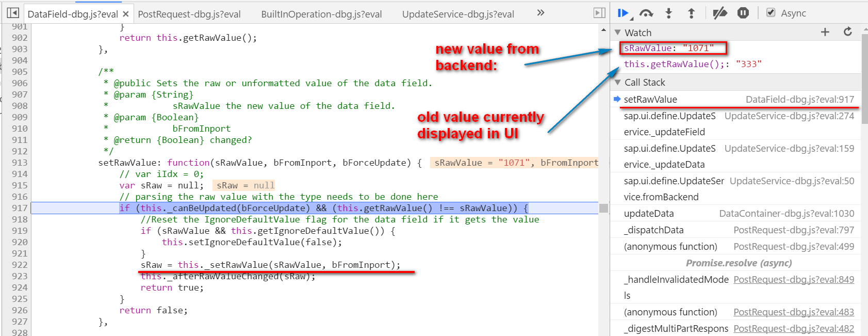Select the setRawValue call stack frame

coord(735,99)
